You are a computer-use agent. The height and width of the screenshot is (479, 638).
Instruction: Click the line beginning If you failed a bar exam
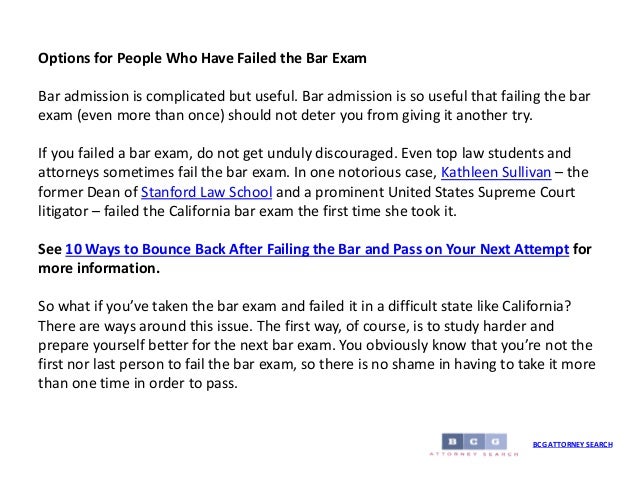pos(304,153)
